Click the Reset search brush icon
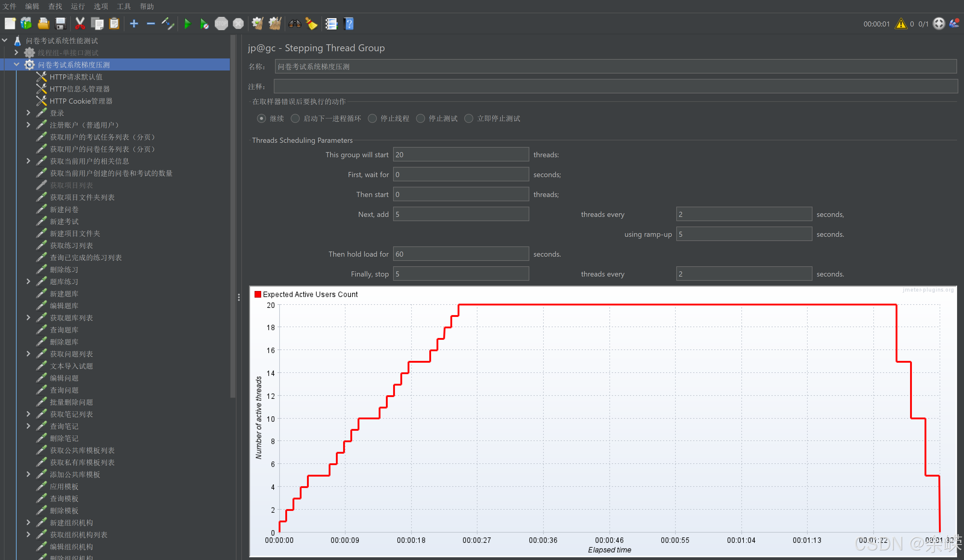Viewport: 964px width, 560px height. 311,24
